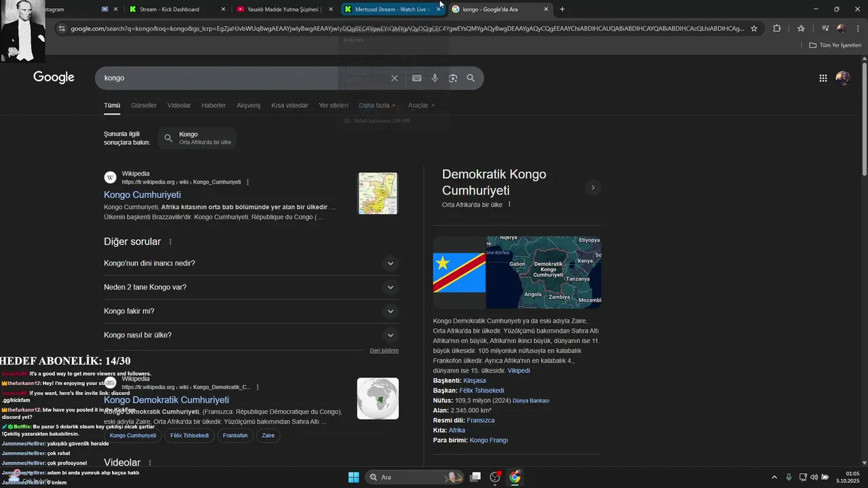The width and height of the screenshot is (868, 488).
Task: Open the Windows Start menu
Action: click(353, 477)
